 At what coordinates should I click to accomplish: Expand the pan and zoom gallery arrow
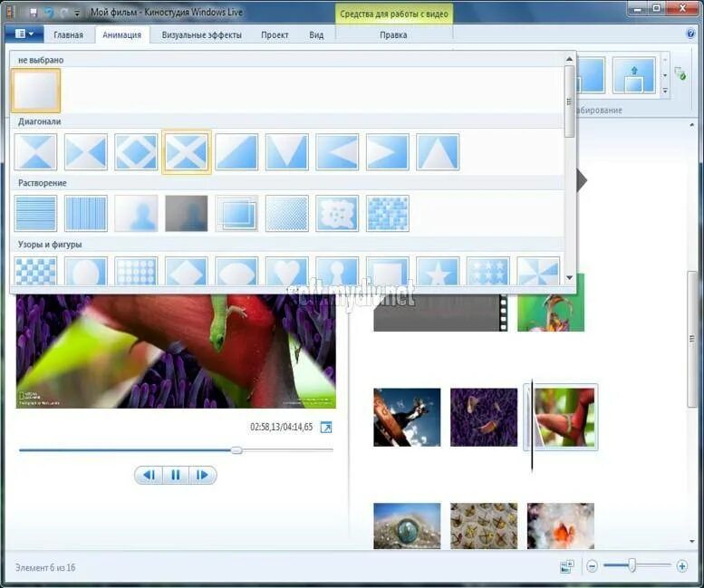pos(665,92)
